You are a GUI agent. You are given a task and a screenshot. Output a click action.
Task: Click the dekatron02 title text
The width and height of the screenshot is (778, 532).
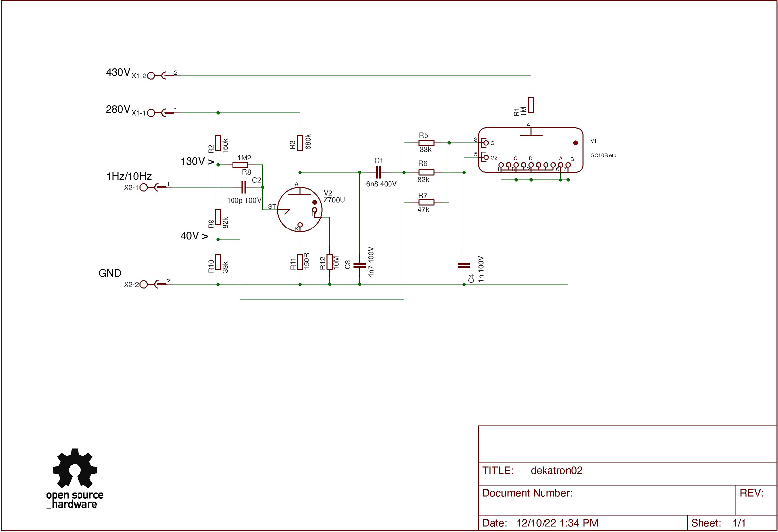(556, 471)
